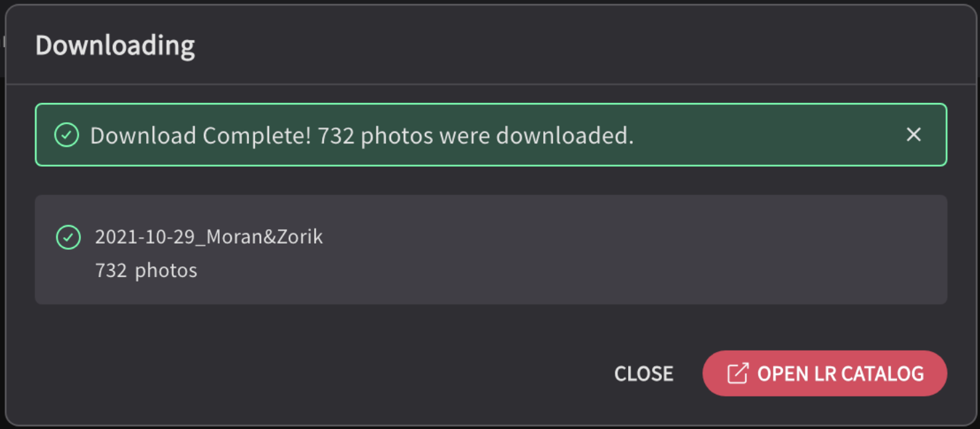Click the completed status tick of the Moran&Zorik item
980x429 pixels.
(68, 237)
